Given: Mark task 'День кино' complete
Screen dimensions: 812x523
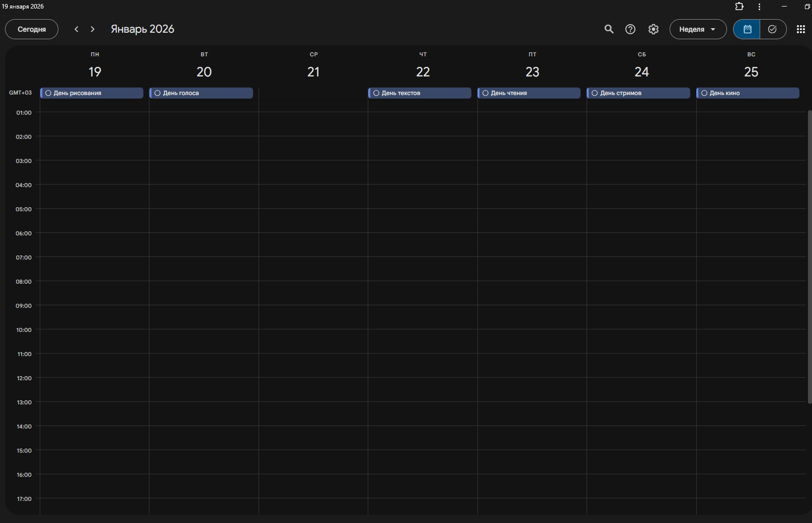Looking at the screenshot, I should pos(704,93).
